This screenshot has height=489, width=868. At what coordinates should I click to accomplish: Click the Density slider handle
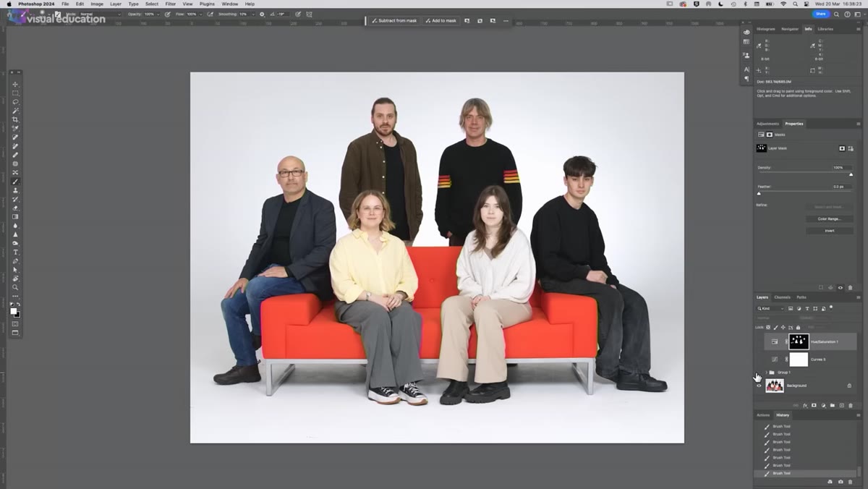851,174
